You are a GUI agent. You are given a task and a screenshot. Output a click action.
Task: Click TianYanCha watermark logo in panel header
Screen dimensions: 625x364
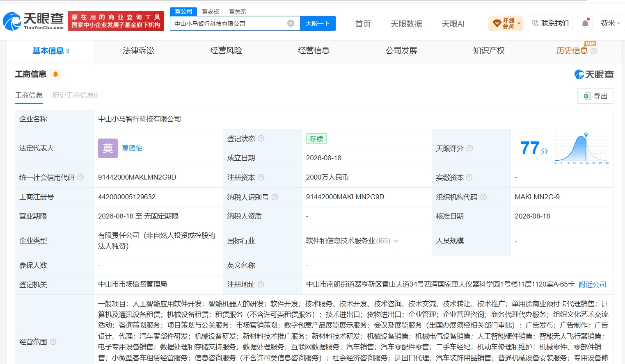click(x=594, y=74)
